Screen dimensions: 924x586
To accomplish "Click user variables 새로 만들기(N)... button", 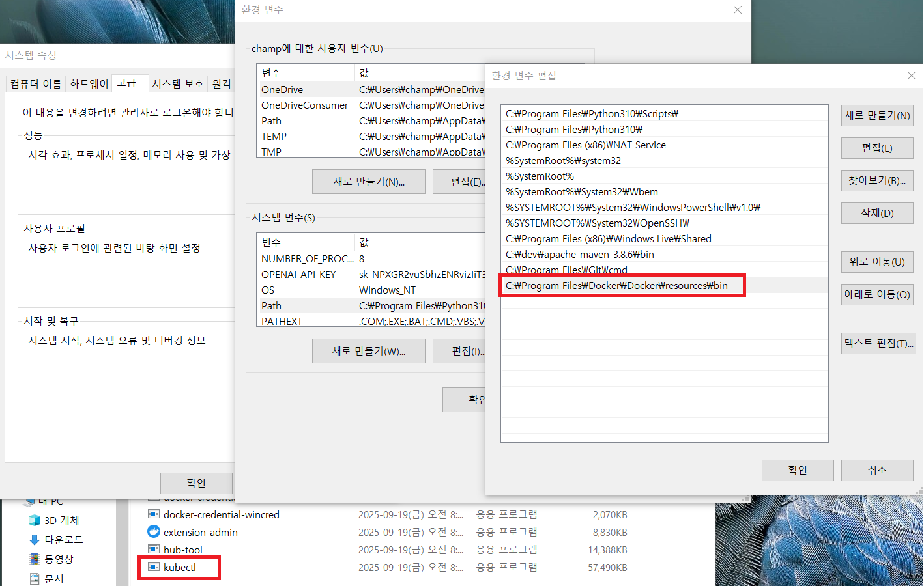I will 369,182.
